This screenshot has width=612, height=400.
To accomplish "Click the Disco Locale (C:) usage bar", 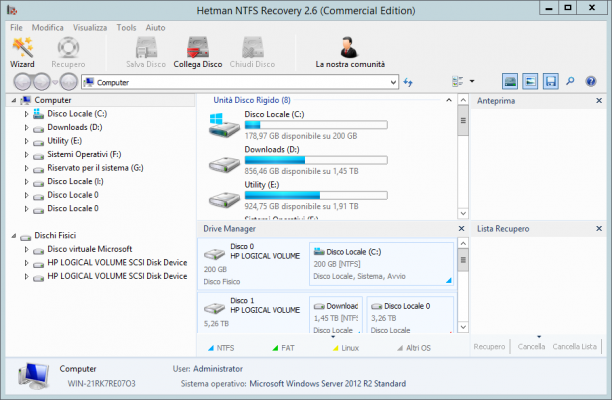I will point(316,125).
